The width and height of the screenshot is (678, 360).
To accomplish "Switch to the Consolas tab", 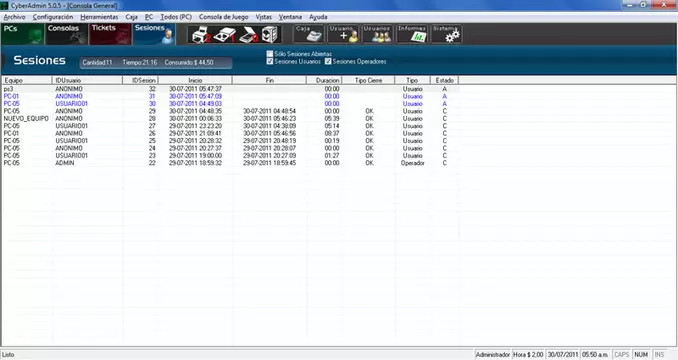I will point(67,34).
